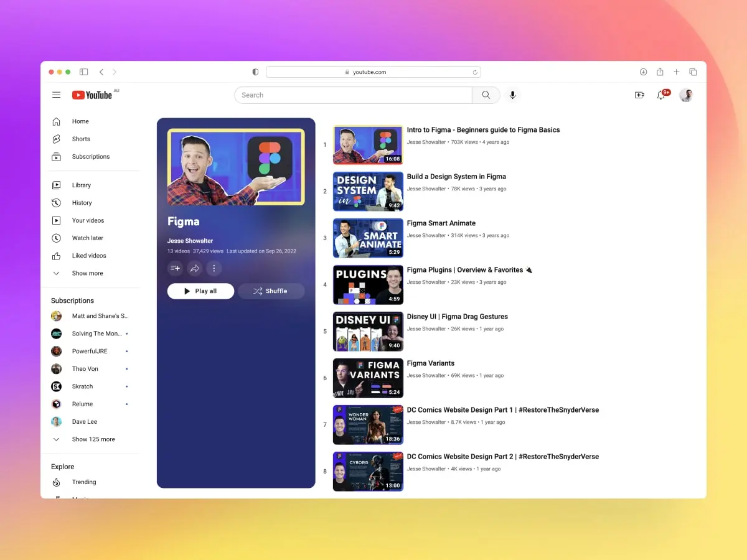Shuffle the Figma playlist
747x560 pixels.
click(271, 291)
